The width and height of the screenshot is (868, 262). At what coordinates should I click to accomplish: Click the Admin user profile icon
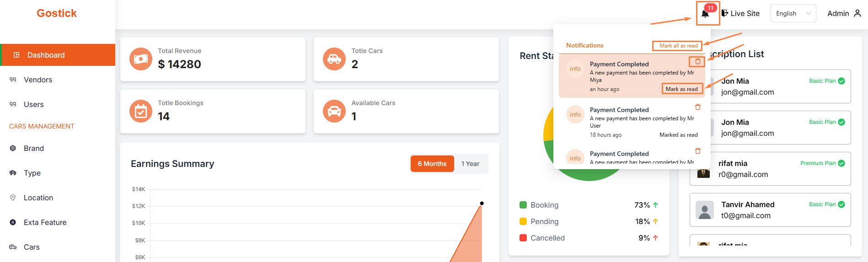[x=857, y=13]
